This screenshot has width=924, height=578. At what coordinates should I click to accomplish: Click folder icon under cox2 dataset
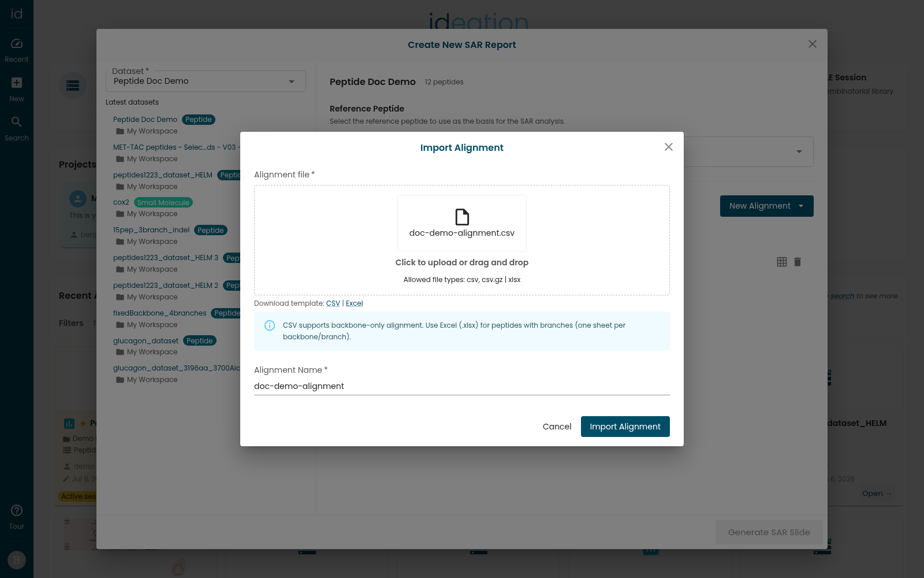pos(120,214)
